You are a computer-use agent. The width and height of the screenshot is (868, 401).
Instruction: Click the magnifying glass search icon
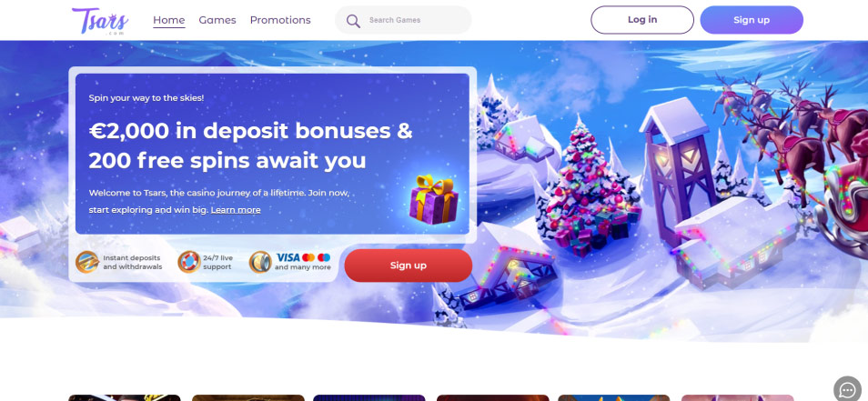[x=353, y=21]
